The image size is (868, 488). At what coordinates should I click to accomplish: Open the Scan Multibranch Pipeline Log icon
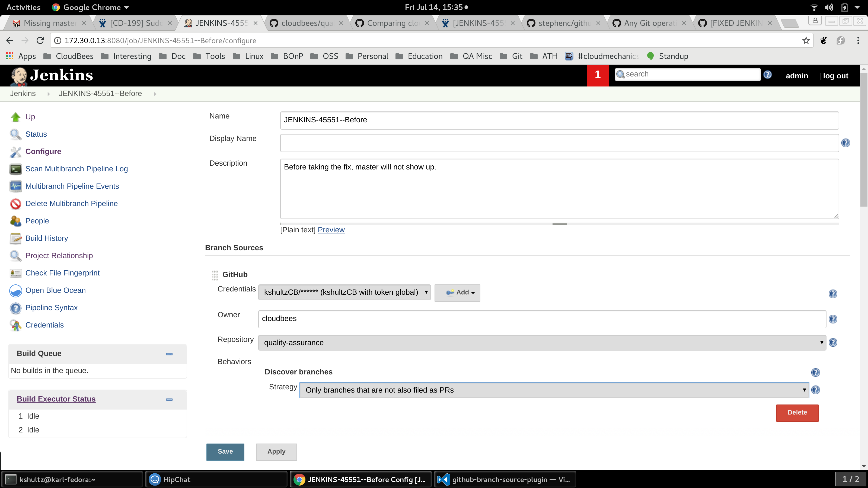[15, 169]
